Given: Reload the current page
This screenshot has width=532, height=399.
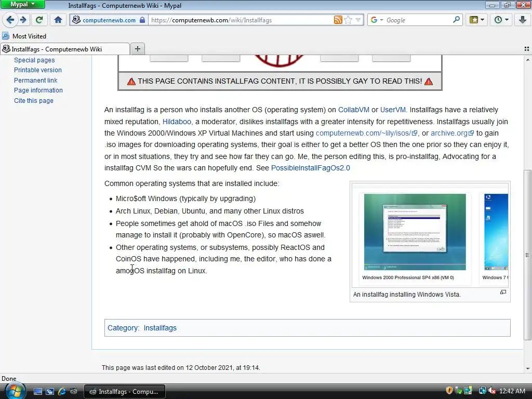Looking at the screenshot, I should pos(39,20).
